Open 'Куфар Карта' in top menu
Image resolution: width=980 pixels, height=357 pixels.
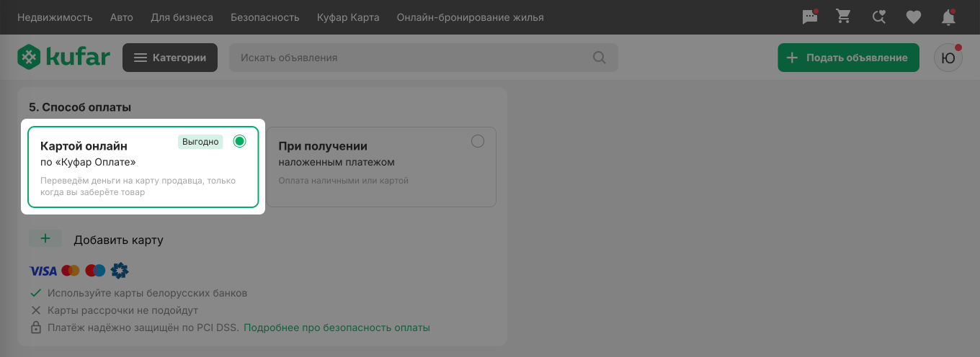point(348,17)
